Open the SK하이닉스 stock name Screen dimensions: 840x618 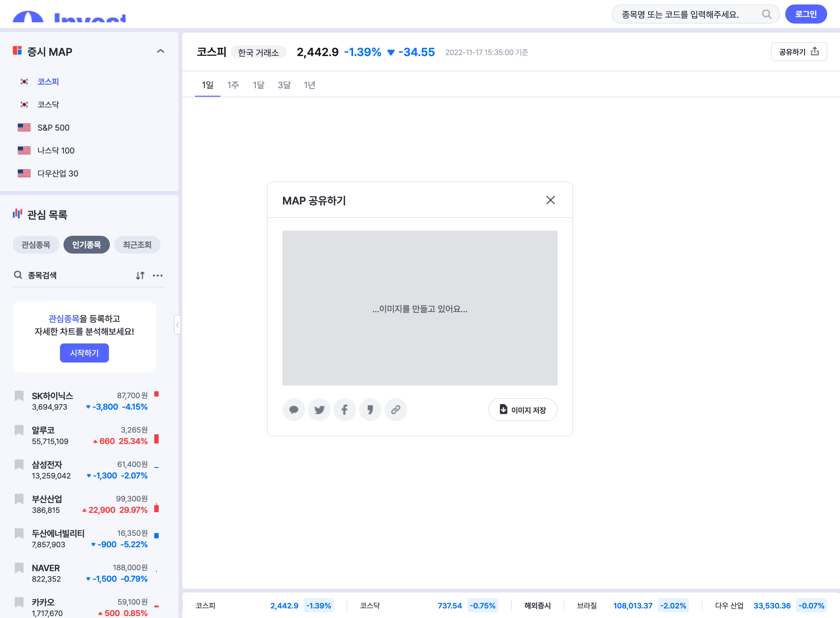point(52,396)
